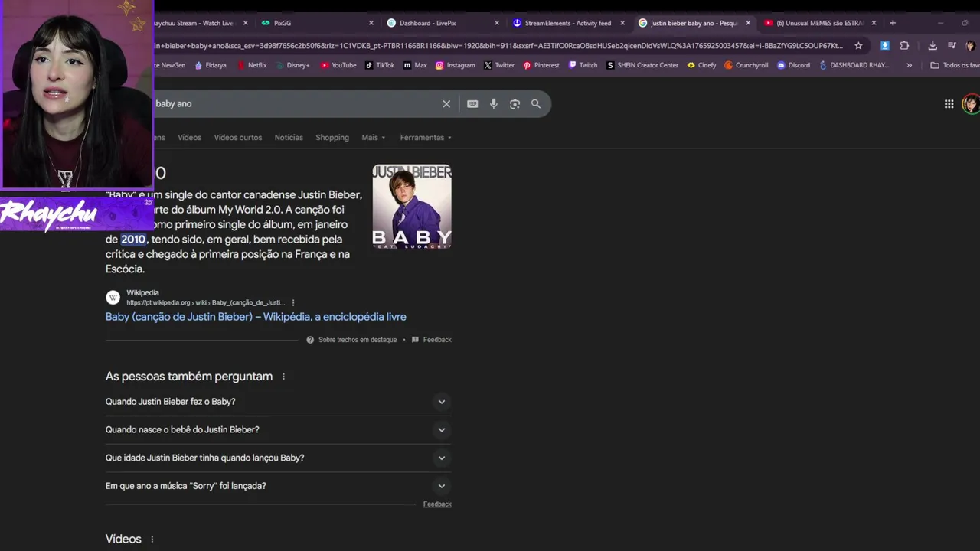980x551 pixels.
Task: Select the Vídeos search tab
Action: pyautogui.click(x=189, y=138)
